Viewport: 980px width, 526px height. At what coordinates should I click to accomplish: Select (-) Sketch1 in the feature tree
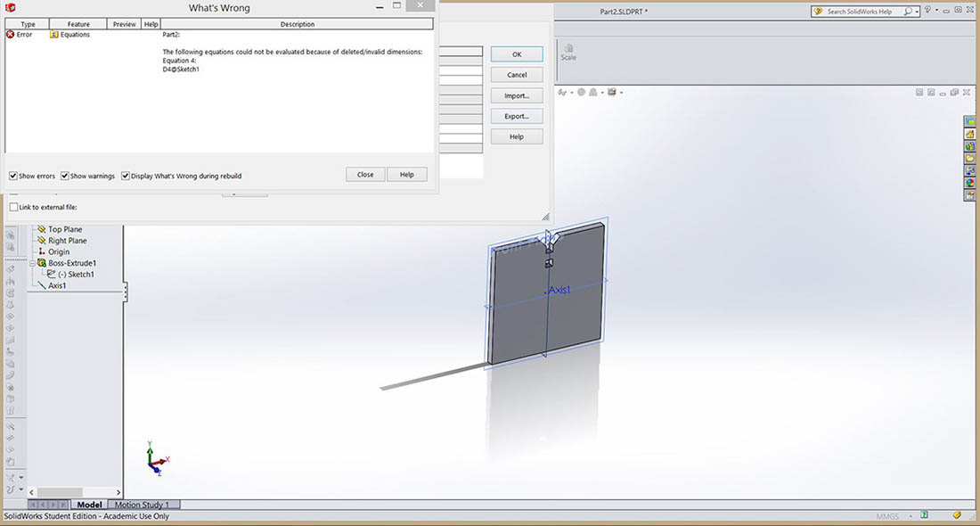[77, 275]
